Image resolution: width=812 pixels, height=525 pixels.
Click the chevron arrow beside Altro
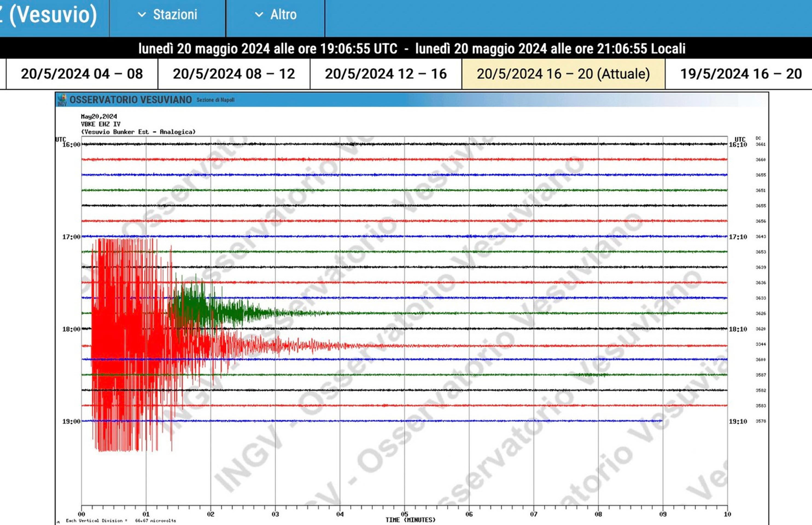(x=259, y=15)
